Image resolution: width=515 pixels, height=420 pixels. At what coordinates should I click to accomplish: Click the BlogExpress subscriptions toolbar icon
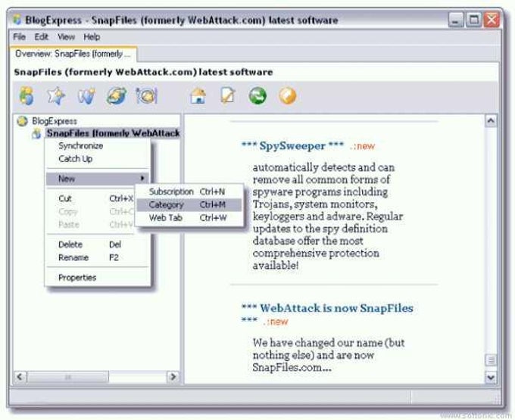coord(27,95)
